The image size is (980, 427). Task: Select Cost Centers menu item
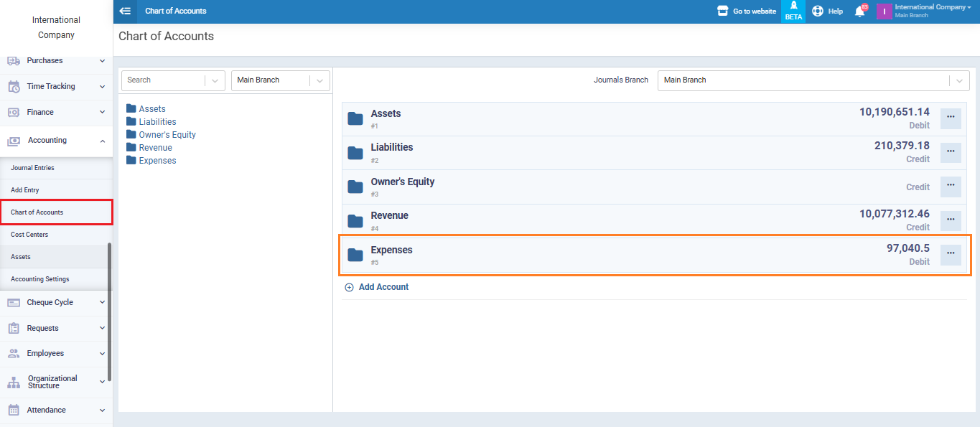pos(29,235)
